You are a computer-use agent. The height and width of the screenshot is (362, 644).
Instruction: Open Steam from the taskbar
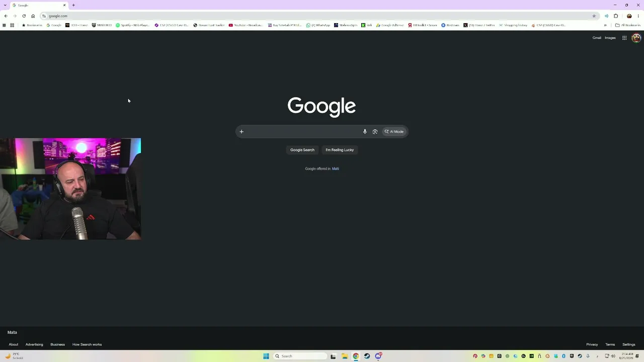(x=367, y=356)
